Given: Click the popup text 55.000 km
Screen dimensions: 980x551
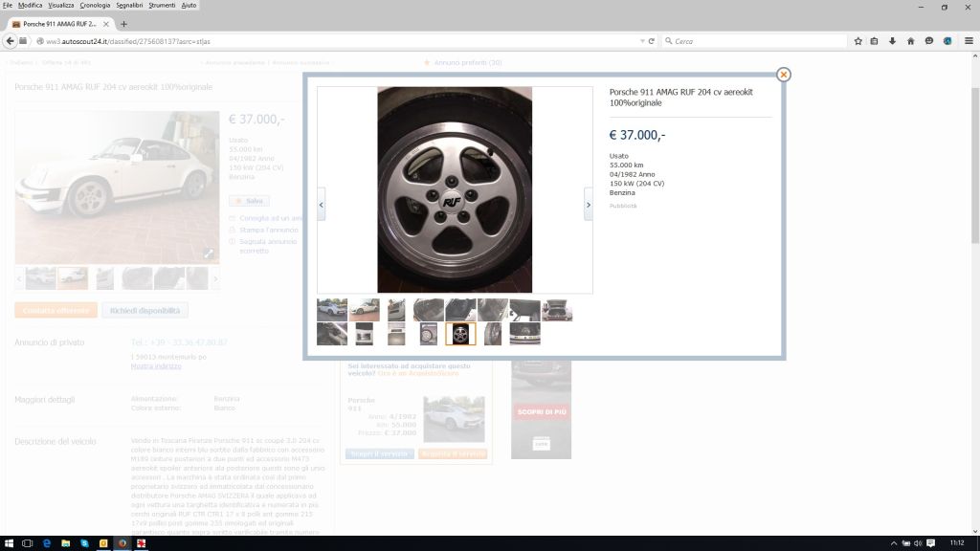Looking at the screenshot, I should click(626, 165).
